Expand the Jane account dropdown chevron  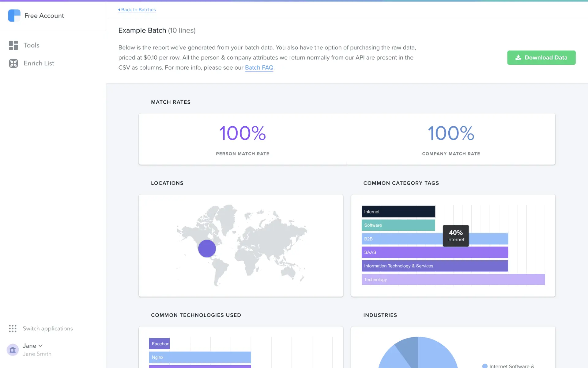pyautogui.click(x=40, y=346)
